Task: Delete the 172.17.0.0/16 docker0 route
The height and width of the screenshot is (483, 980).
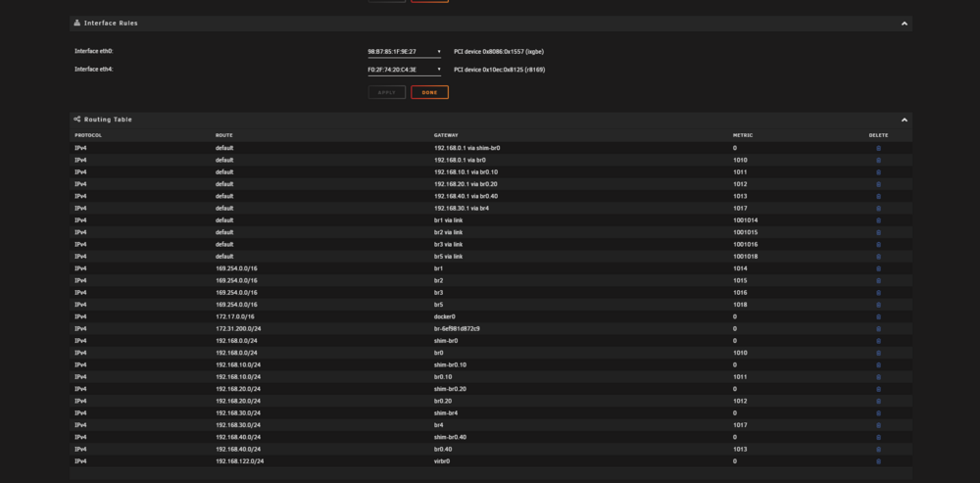Action: tap(878, 316)
